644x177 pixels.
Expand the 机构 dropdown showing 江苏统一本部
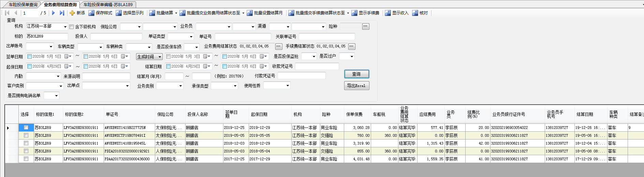point(65,27)
